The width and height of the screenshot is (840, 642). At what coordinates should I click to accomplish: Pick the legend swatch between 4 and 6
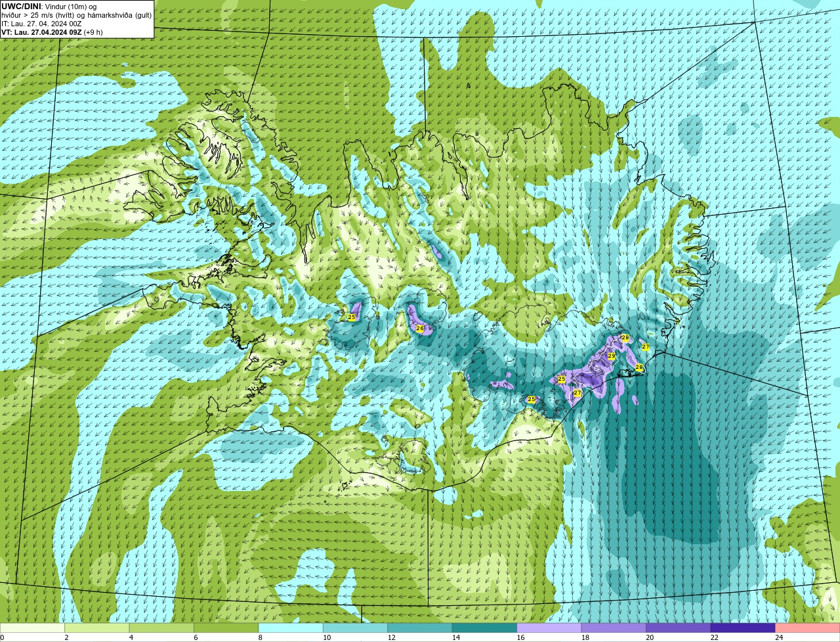coord(163,628)
